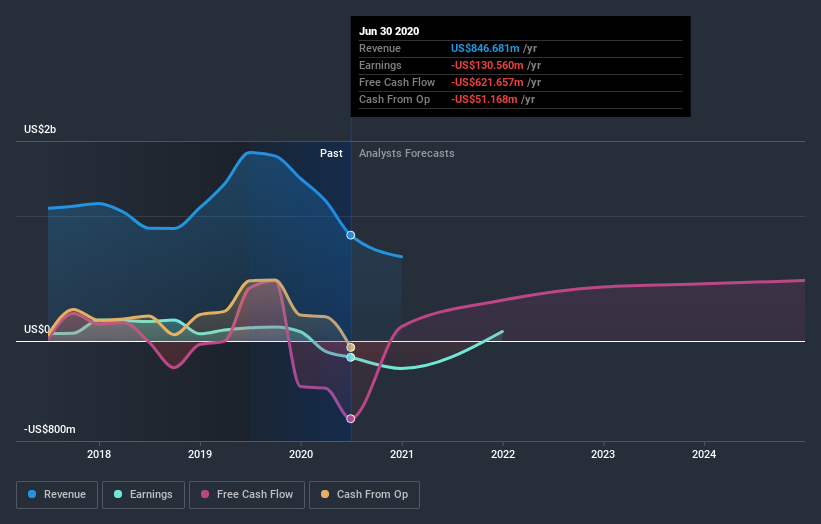821x524 pixels.
Task: Click the pink Free Cash Flow data point
Action: point(351,419)
